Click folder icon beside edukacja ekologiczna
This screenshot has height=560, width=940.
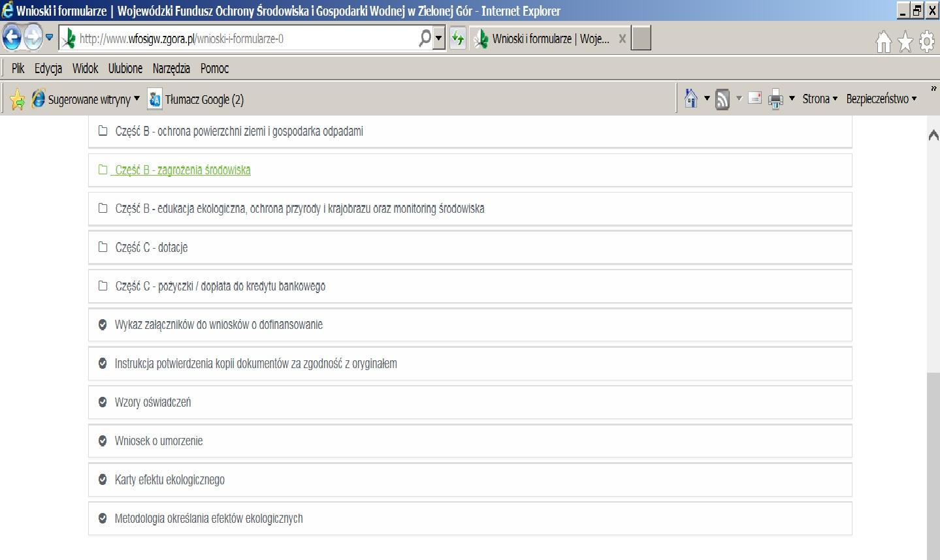point(103,208)
